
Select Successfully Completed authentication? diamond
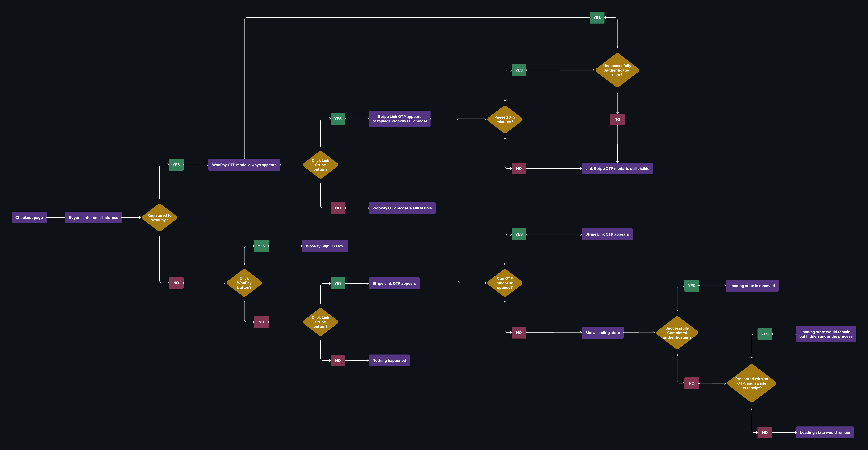(677, 333)
